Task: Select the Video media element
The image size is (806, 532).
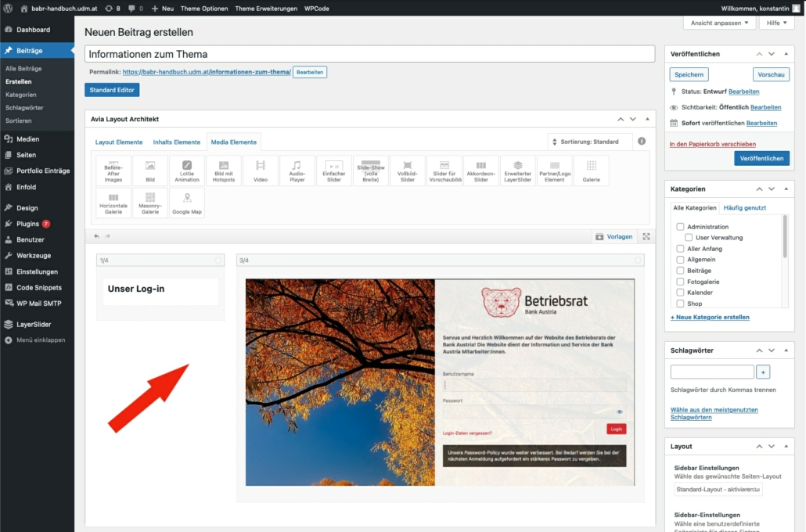Action: pyautogui.click(x=261, y=171)
